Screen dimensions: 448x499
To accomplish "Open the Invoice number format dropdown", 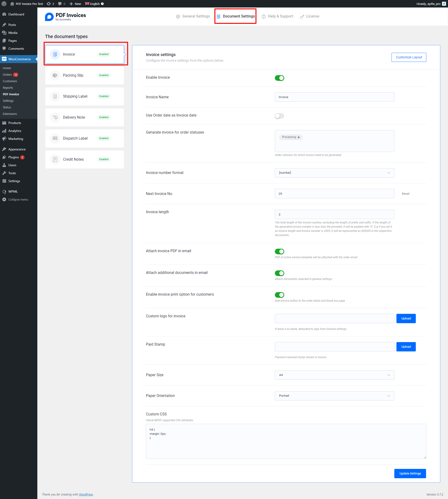I will coord(334,173).
